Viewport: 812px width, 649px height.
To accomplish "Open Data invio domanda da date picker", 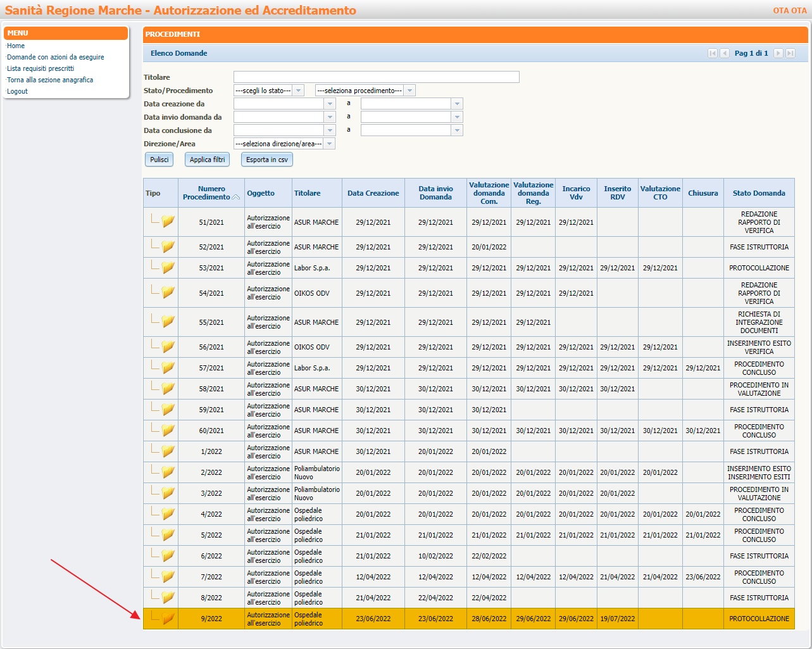I will click(x=330, y=117).
